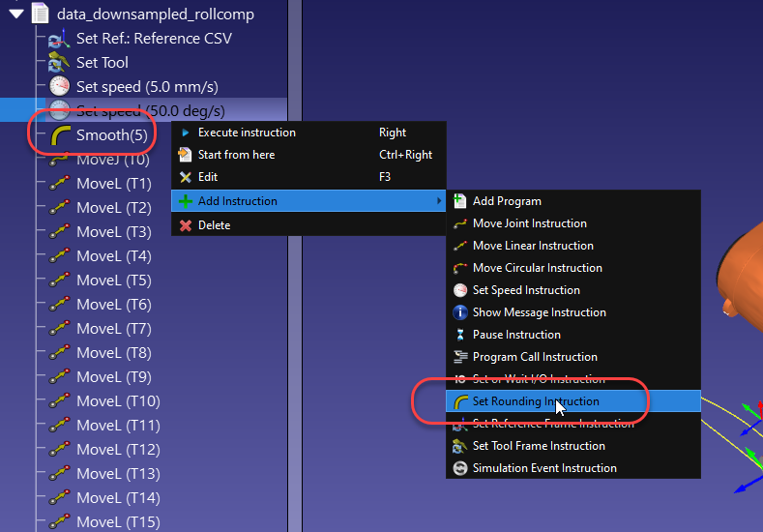Select Set Ref.: Reference CSV instruction
Image resolution: width=763 pixels, height=532 pixels.
pyautogui.click(x=154, y=38)
